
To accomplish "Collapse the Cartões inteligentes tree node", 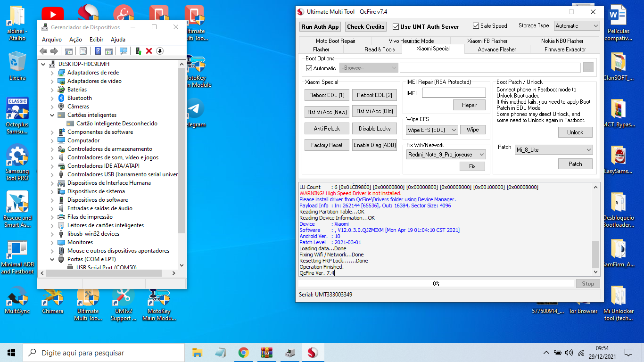I will pyautogui.click(x=52, y=115).
